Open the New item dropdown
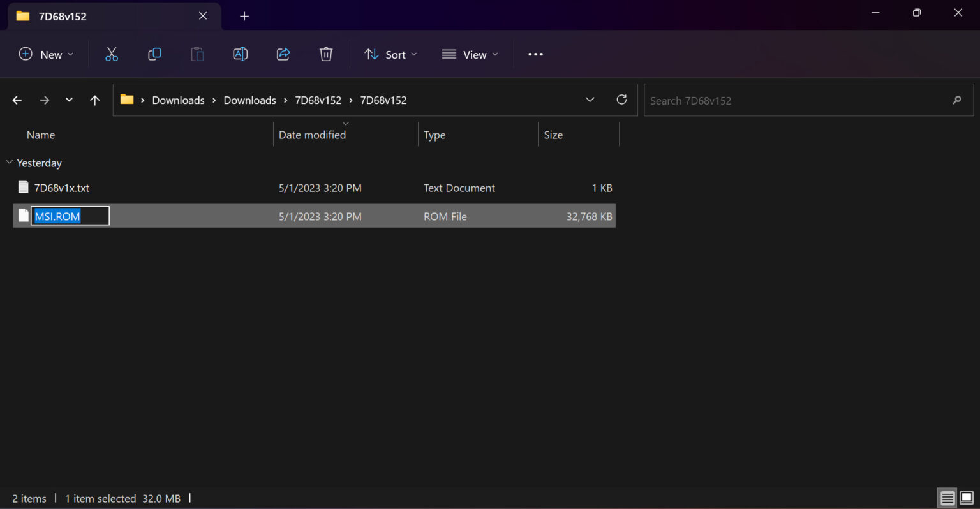Viewport: 980px width, 509px height. click(47, 55)
